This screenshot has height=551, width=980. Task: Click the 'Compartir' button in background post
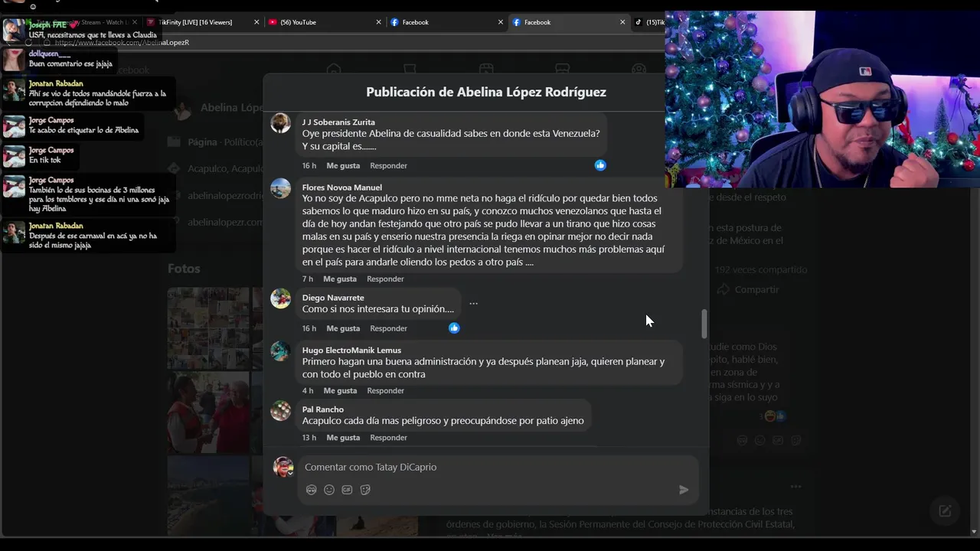(749, 289)
